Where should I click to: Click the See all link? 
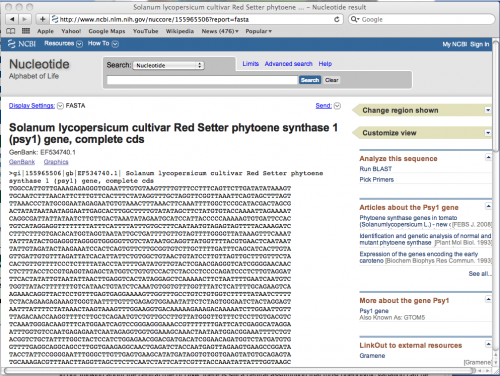(x=480, y=274)
